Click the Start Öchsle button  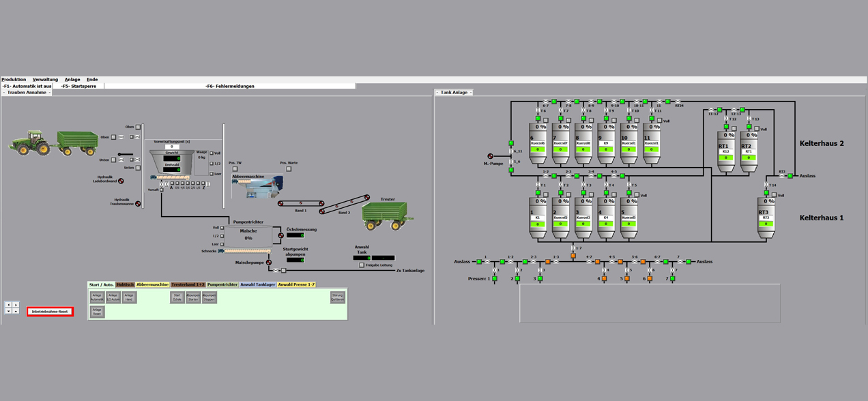coord(177,297)
